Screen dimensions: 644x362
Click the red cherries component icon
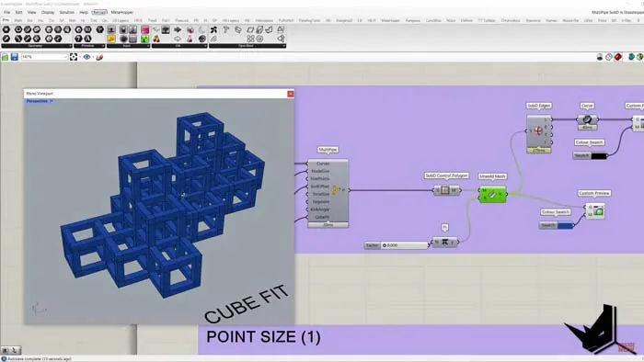156,39
